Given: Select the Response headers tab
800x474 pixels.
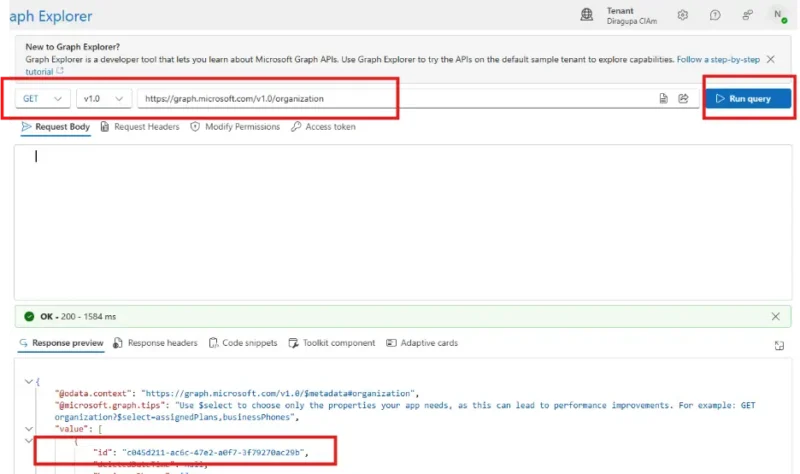Looking at the screenshot, I should (155, 343).
